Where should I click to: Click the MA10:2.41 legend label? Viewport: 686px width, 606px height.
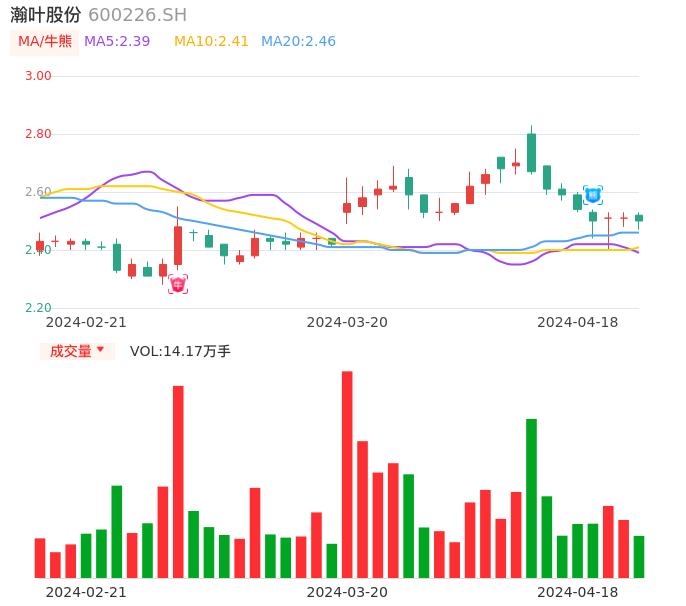(x=211, y=42)
